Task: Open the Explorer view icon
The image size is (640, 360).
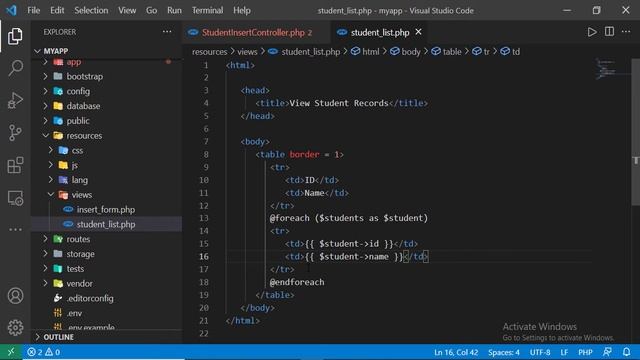Action: [15, 36]
